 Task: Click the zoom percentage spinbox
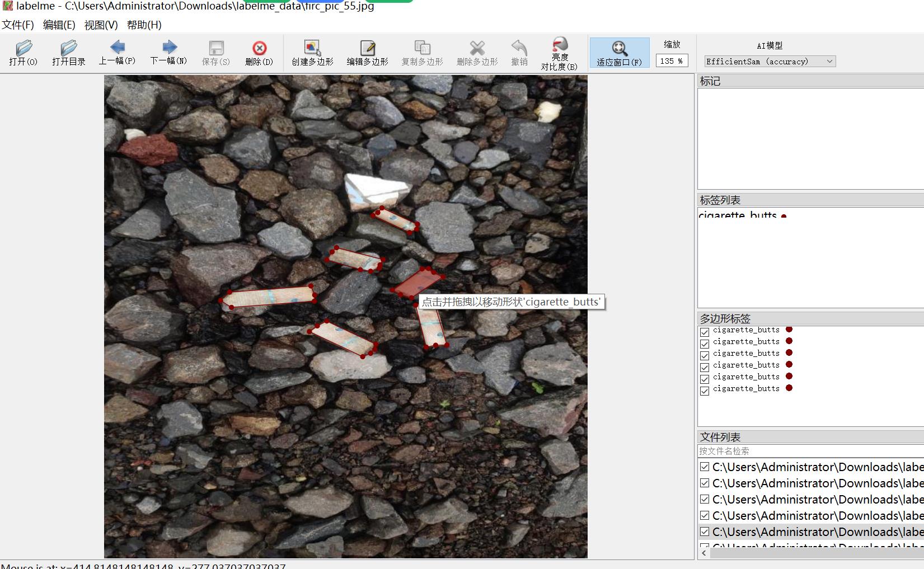tap(672, 61)
